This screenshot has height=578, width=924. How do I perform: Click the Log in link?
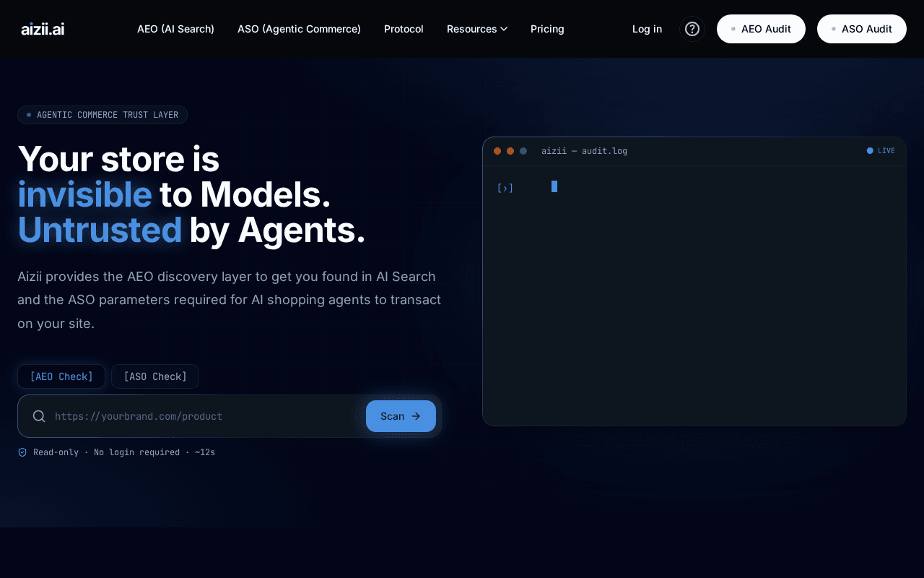pyautogui.click(x=647, y=29)
